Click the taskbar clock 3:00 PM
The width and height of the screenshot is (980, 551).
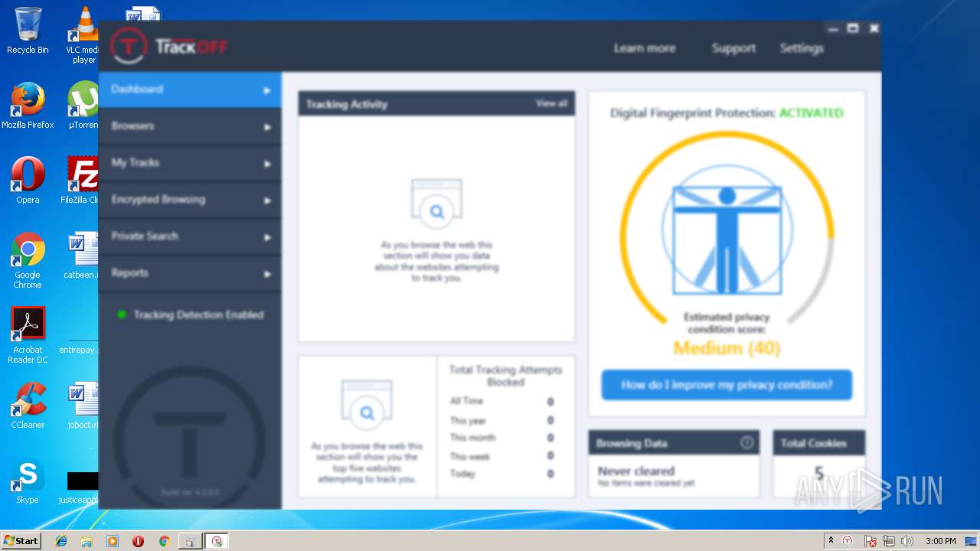(940, 541)
